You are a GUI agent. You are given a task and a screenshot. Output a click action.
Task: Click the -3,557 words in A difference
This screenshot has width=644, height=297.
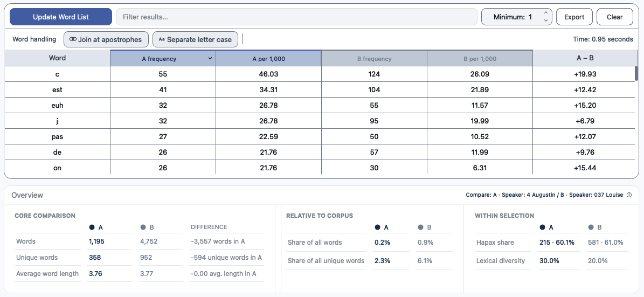tap(218, 241)
